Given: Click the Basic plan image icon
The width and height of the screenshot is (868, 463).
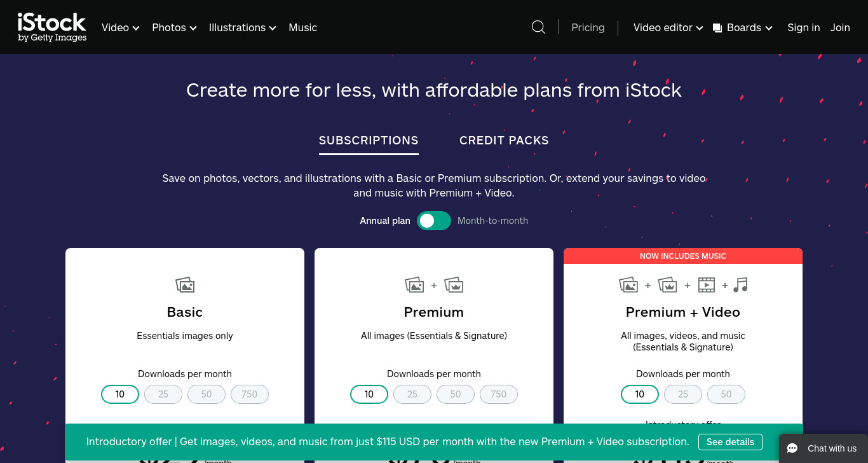Looking at the screenshot, I should pos(185,284).
